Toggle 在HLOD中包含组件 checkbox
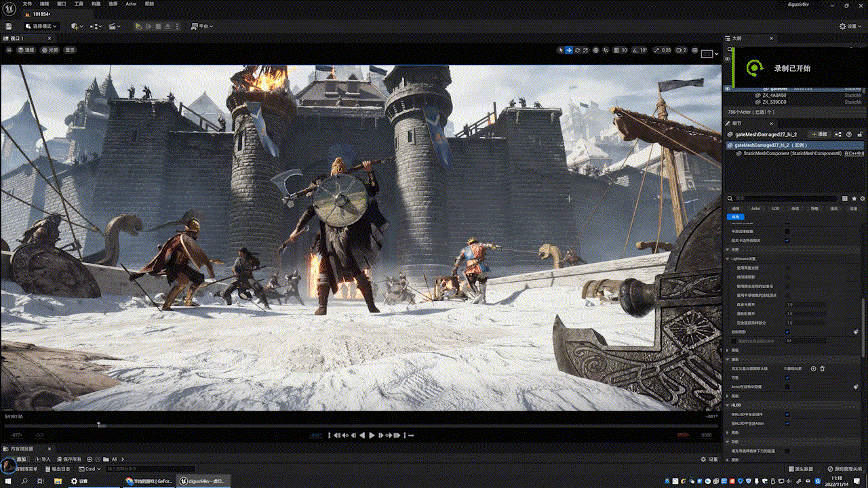The width and height of the screenshot is (868, 488). pyautogui.click(x=787, y=414)
